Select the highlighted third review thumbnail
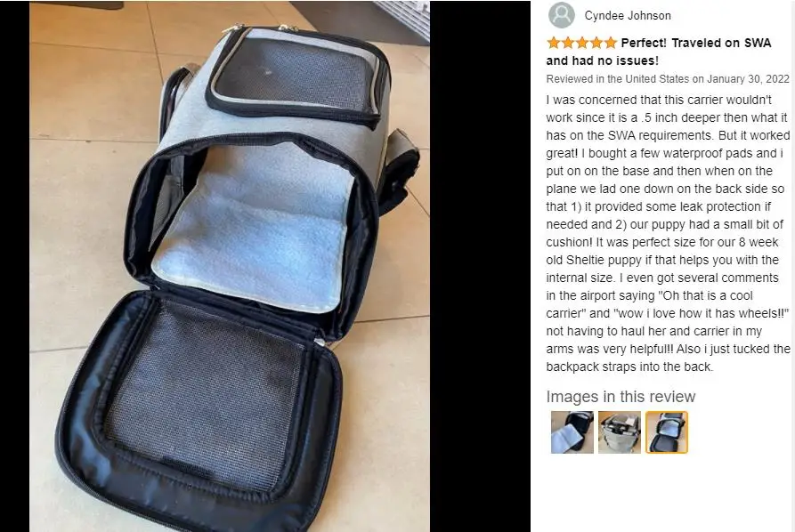 pos(667,432)
